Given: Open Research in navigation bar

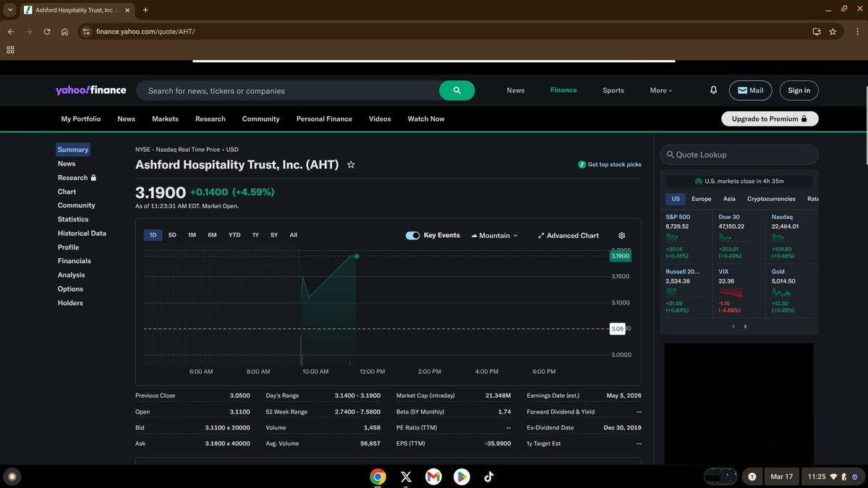Looking at the screenshot, I should pos(210,119).
